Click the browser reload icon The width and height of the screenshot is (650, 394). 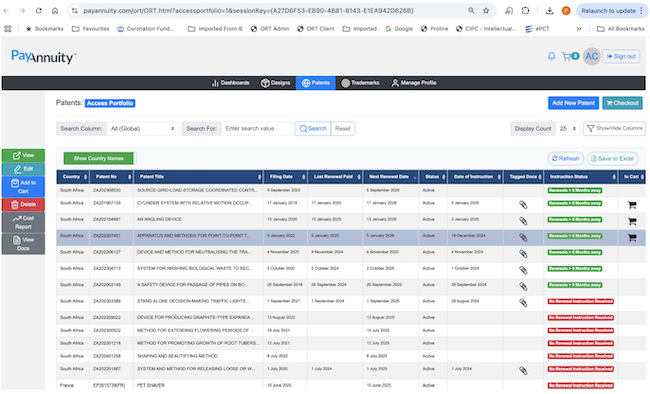click(x=39, y=11)
